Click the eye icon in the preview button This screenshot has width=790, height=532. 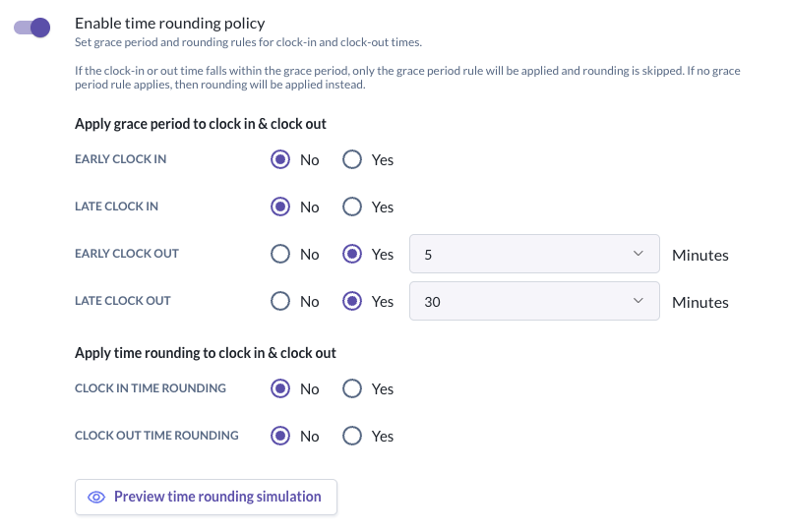[96, 497]
